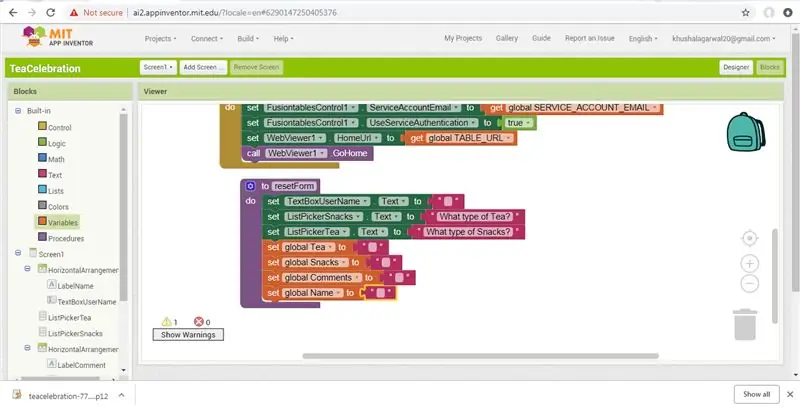Open the Colors blocks drawer
Viewport: 800px width, 407px height.
(53, 206)
